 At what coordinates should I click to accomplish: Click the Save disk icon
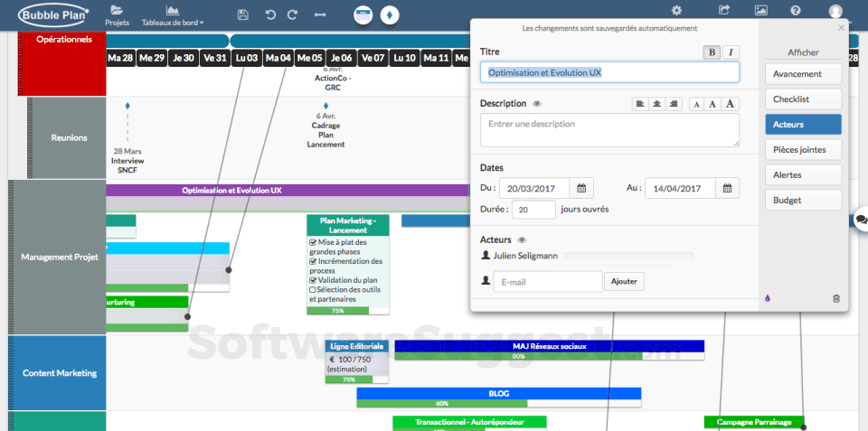click(x=242, y=14)
